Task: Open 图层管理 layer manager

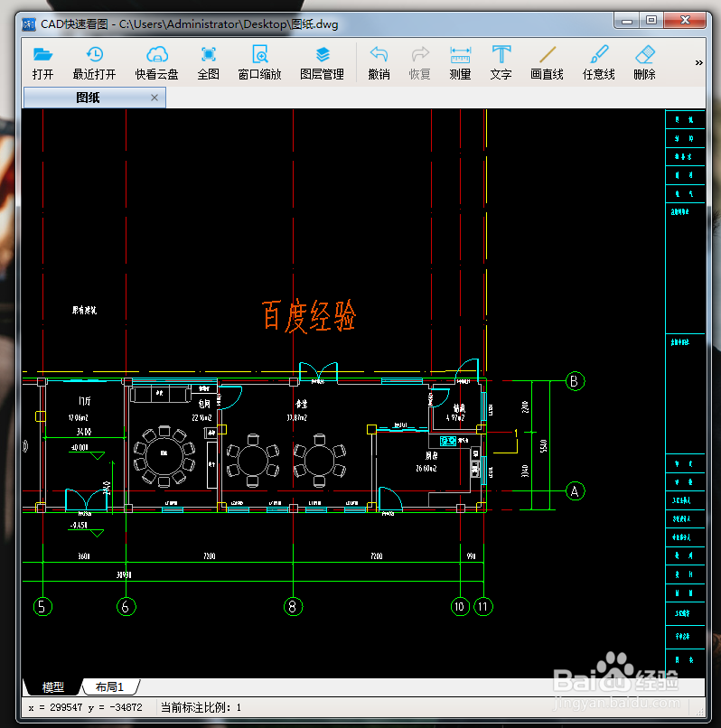Action: [322, 62]
